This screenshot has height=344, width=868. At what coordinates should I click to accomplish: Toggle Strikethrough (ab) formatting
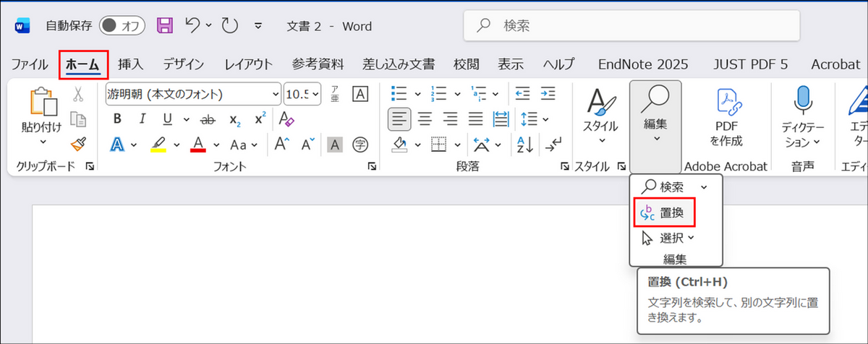point(208,119)
